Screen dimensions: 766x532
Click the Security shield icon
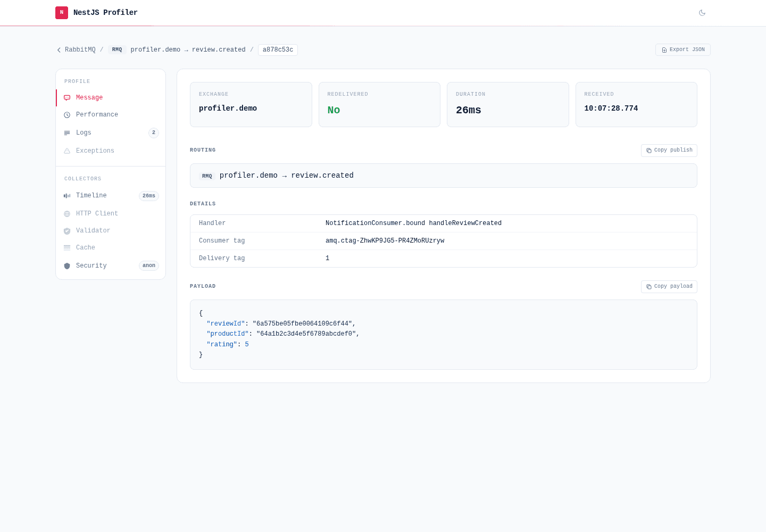click(67, 266)
